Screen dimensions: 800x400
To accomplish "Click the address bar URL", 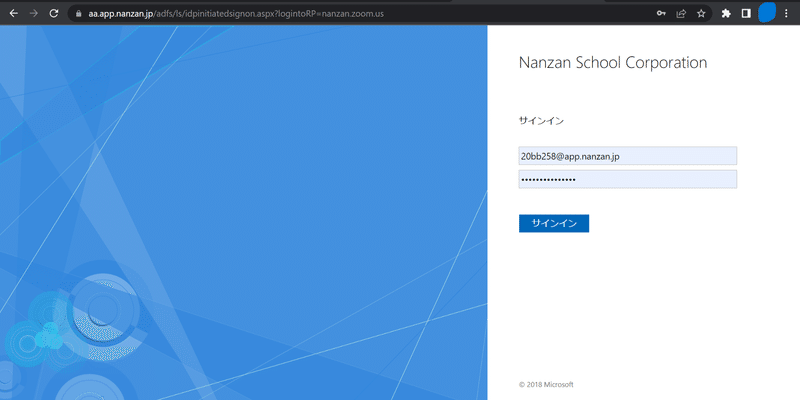I will [236, 14].
